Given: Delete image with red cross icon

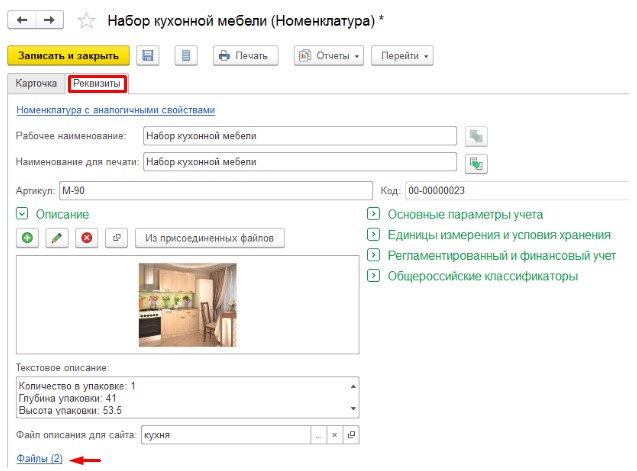Looking at the screenshot, I should click(87, 238).
